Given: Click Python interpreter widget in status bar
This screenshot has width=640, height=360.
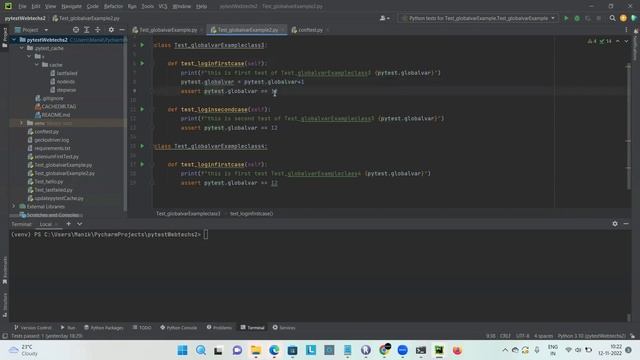Looking at the screenshot, I should (x=591, y=336).
